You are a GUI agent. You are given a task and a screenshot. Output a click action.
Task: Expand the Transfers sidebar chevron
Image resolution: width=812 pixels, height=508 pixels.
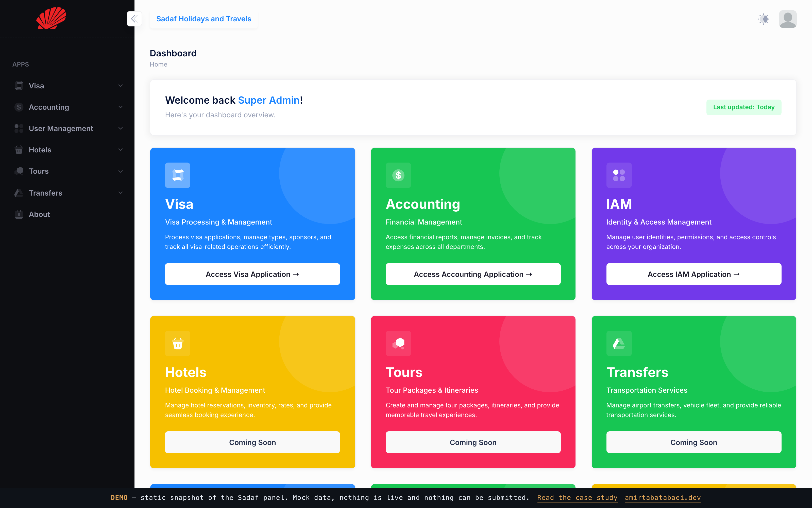121,193
